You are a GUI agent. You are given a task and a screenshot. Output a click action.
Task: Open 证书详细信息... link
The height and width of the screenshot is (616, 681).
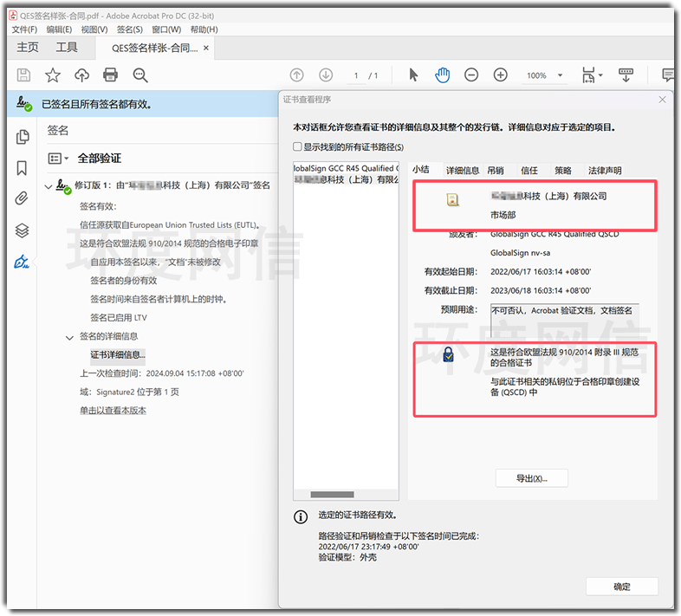click(118, 355)
